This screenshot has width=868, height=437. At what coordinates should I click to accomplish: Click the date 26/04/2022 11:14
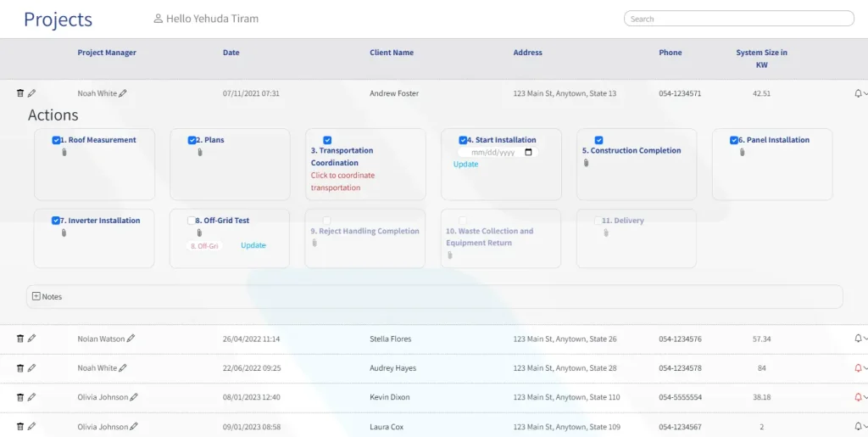[x=251, y=339]
